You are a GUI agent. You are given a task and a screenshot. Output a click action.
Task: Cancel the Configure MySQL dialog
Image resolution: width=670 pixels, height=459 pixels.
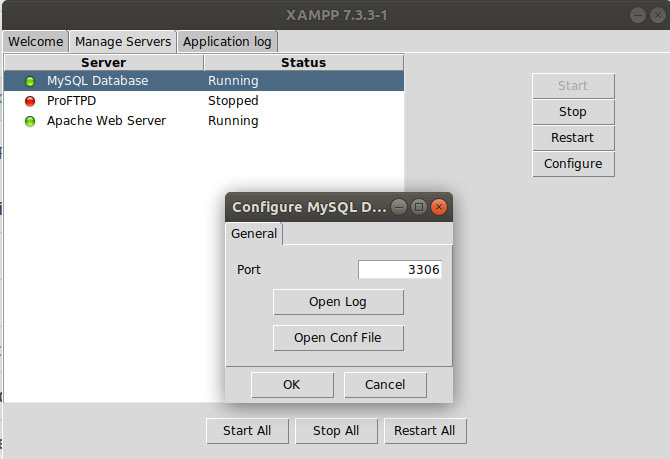[385, 385]
